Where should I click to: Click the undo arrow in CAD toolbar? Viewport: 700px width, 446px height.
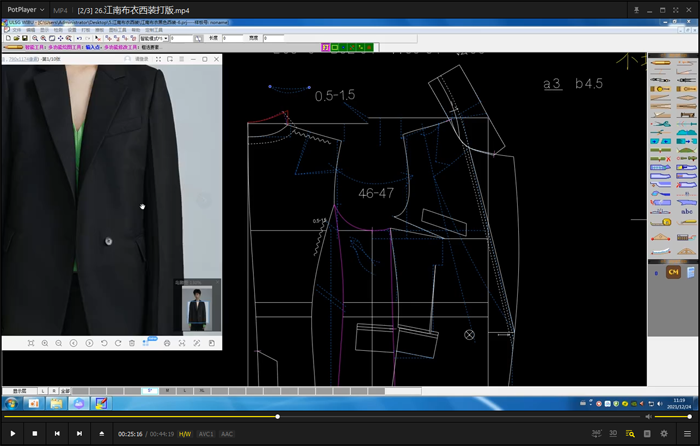[79, 38]
